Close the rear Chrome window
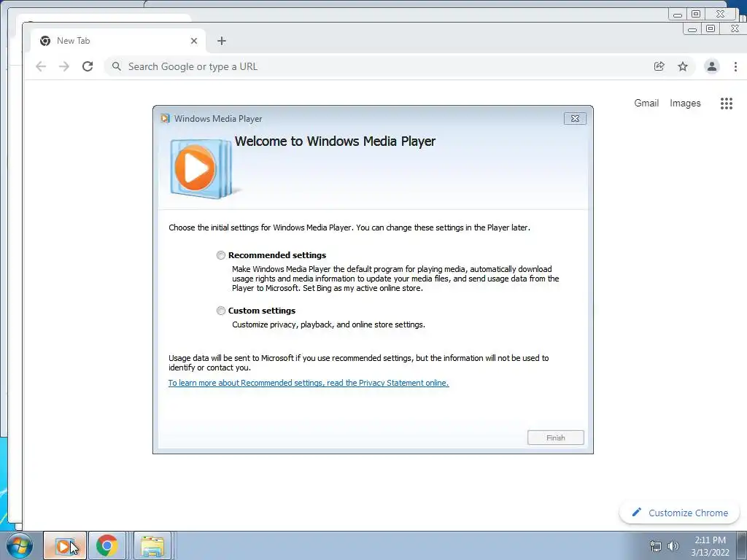Screen dimensions: 747x560 [x=720, y=15]
